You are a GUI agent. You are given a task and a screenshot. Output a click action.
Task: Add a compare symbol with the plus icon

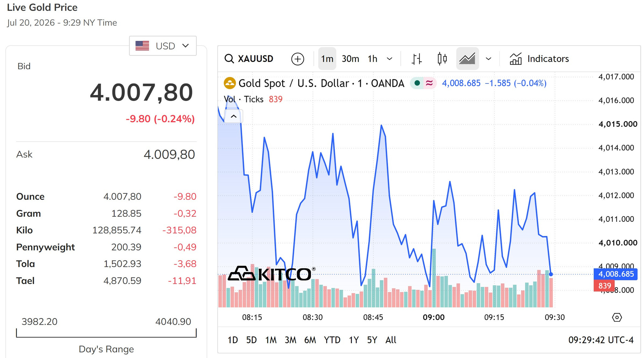(x=297, y=59)
